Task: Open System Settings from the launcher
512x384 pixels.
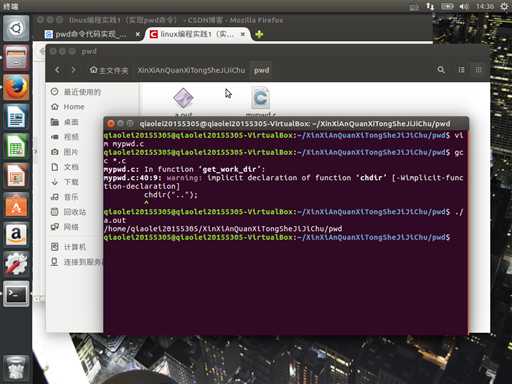Action: [16, 263]
